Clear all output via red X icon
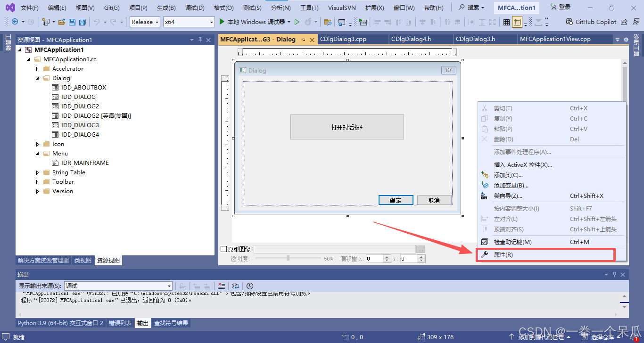The height and width of the screenshot is (343, 644). pos(222,286)
